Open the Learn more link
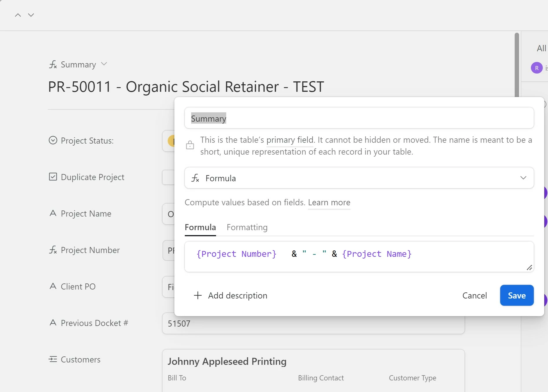Viewport: 548px width, 392px height. [x=329, y=202]
